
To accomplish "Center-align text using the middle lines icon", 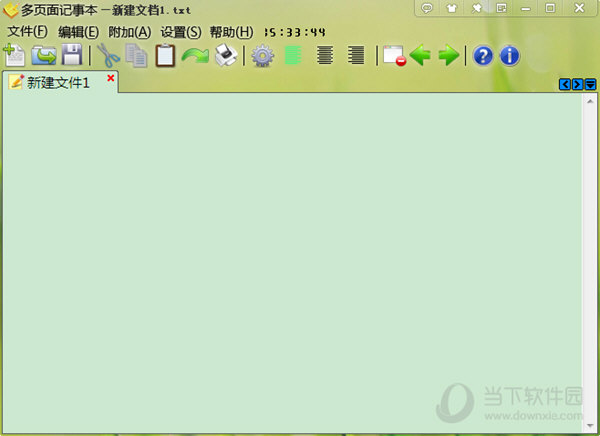I will click(325, 55).
